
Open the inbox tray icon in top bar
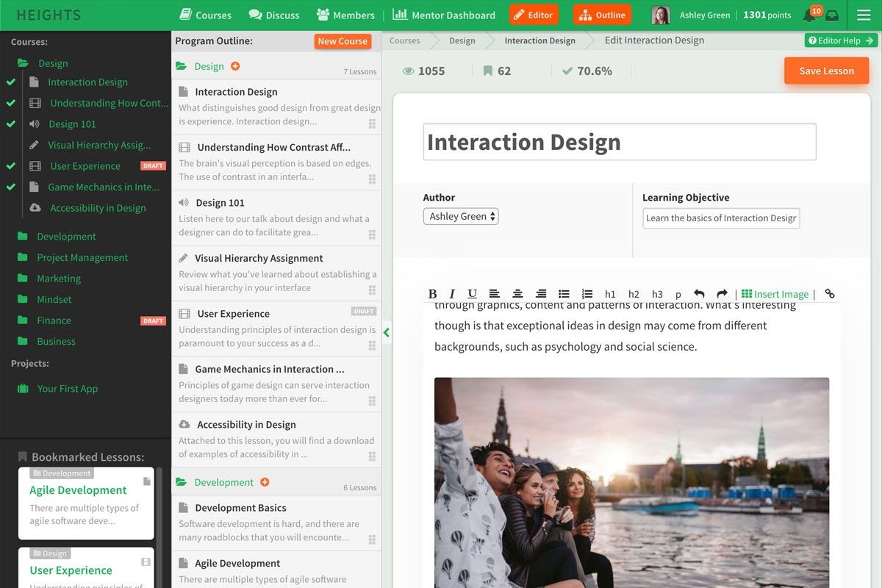(832, 15)
